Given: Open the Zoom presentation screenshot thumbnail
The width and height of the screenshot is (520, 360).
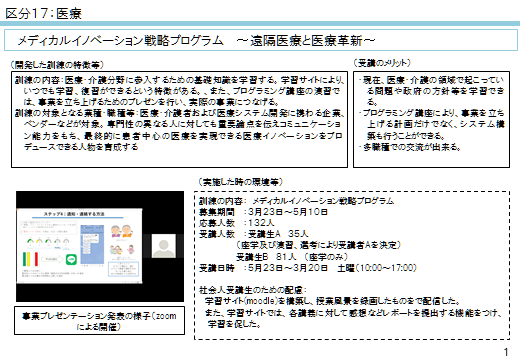Looking at the screenshot, I should [x=100, y=246].
